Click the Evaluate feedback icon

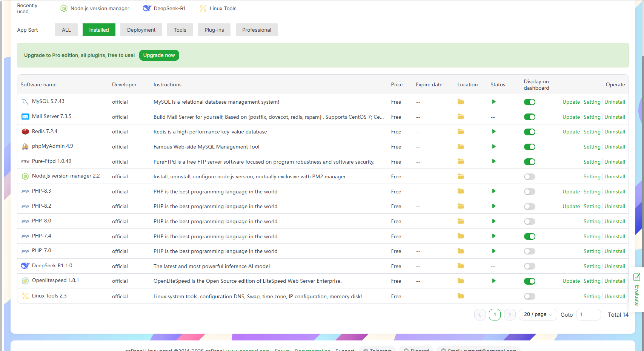pyautogui.click(x=637, y=277)
